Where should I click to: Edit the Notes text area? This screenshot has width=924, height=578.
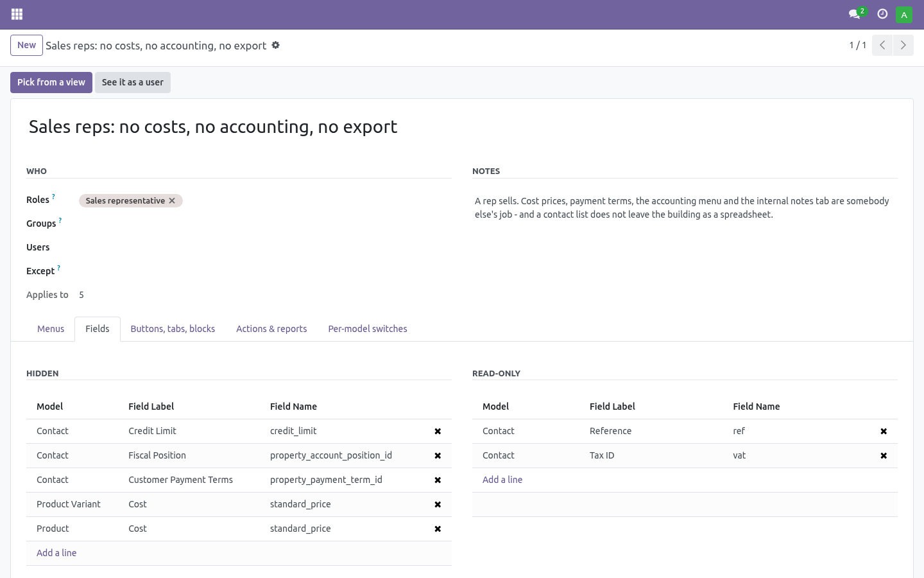click(685, 208)
